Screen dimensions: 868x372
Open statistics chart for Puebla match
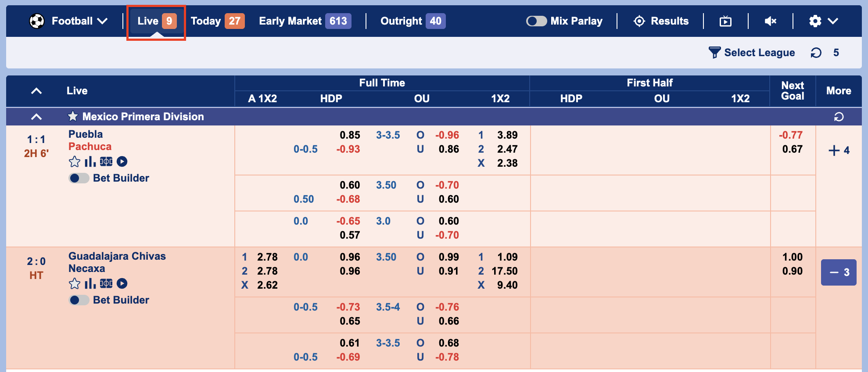(90, 162)
